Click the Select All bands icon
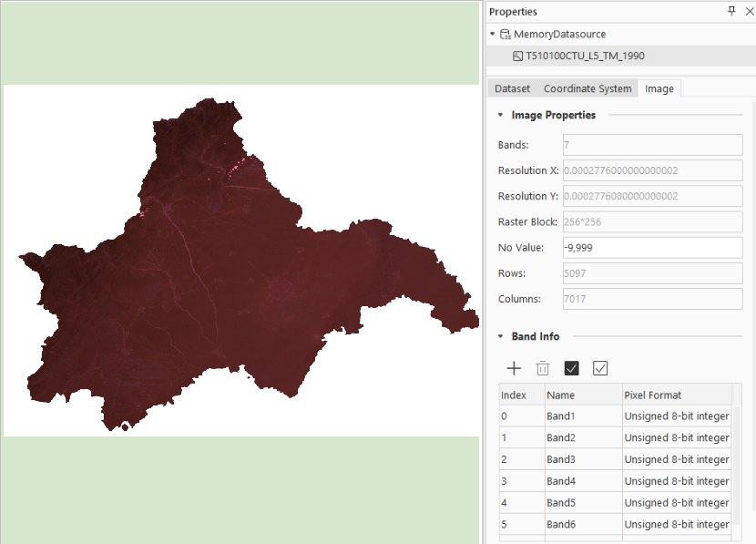The height and width of the screenshot is (544, 756). tap(572, 368)
